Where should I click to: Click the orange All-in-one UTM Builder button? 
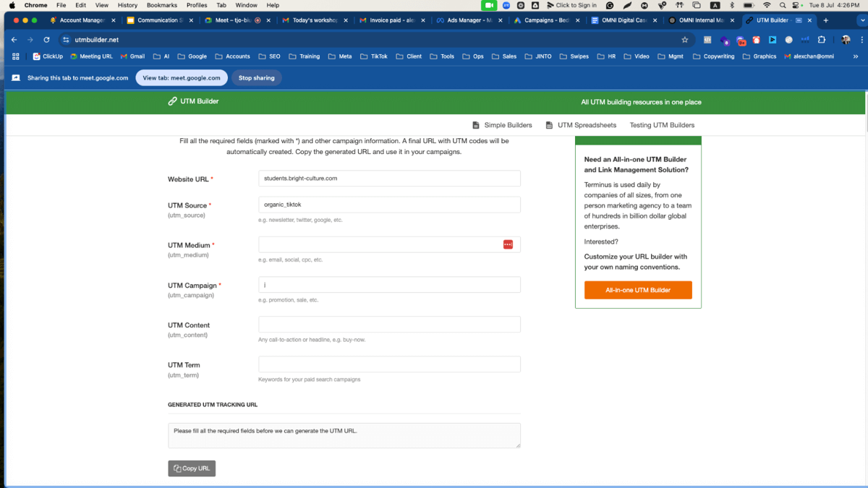tap(638, 290)
